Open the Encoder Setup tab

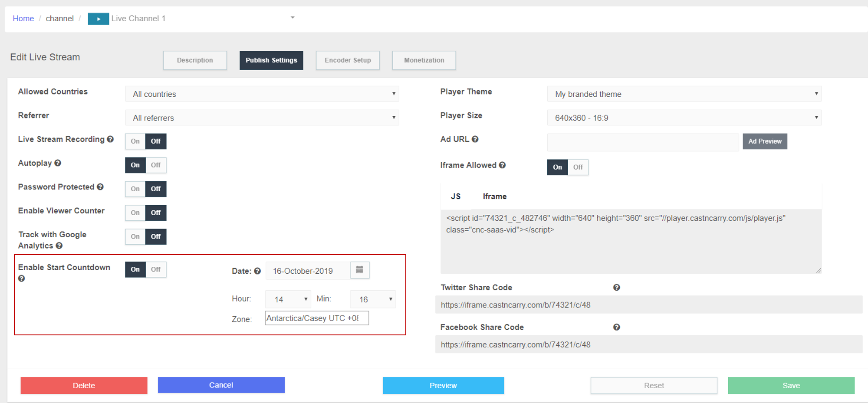coord(348,60)
